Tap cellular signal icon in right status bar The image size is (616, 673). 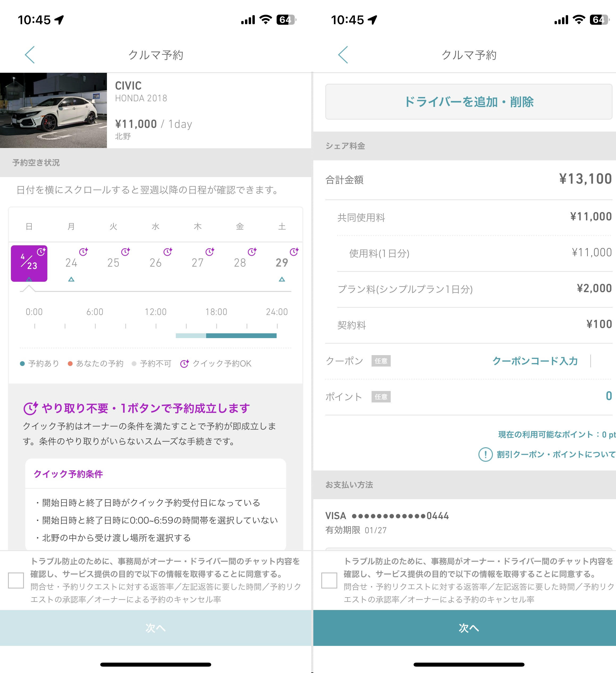point(561,20)
